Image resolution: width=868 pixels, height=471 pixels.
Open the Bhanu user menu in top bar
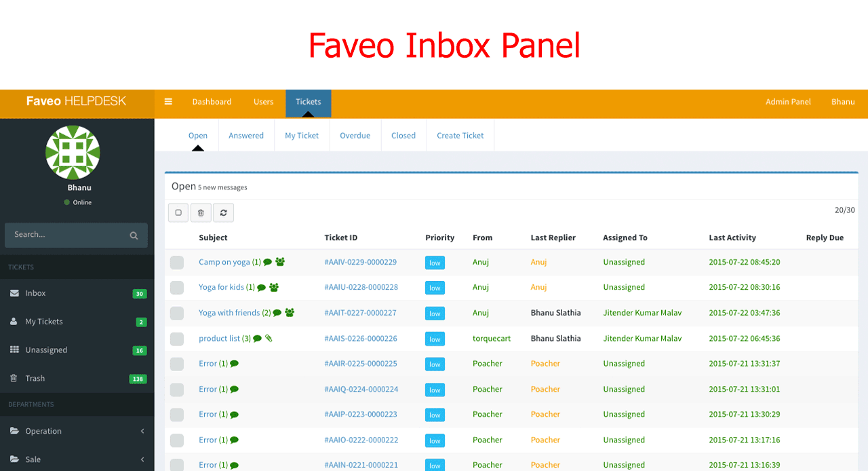click(843, 102)
